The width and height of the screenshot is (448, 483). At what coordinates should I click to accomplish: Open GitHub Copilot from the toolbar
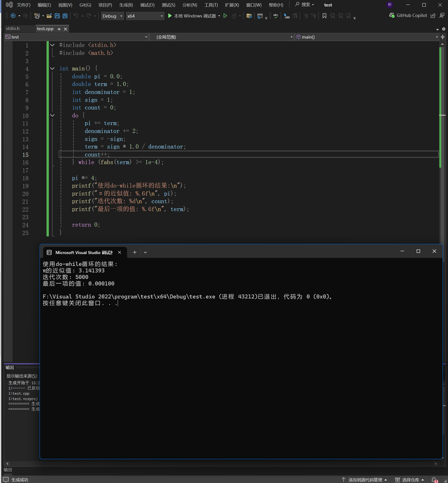click(x=408, y=16)
